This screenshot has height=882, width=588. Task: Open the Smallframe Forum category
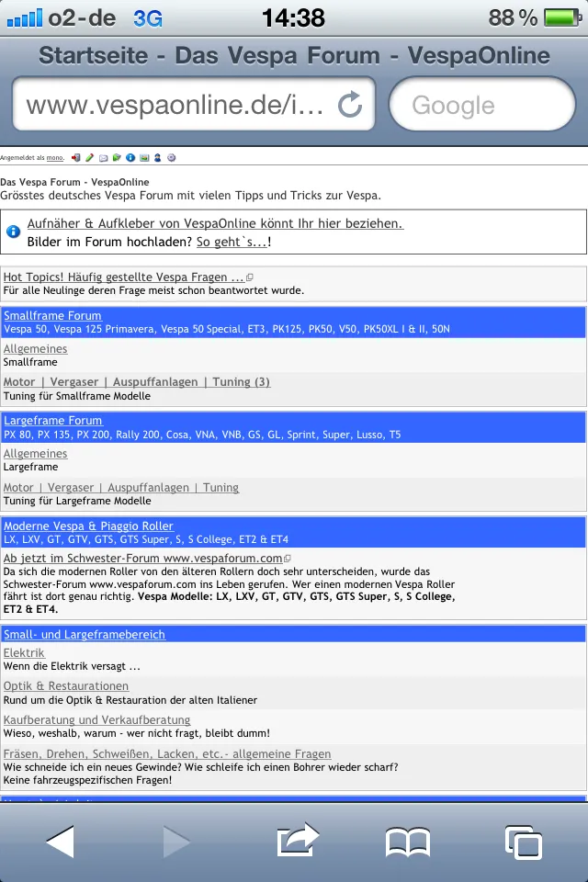(52, 315)
